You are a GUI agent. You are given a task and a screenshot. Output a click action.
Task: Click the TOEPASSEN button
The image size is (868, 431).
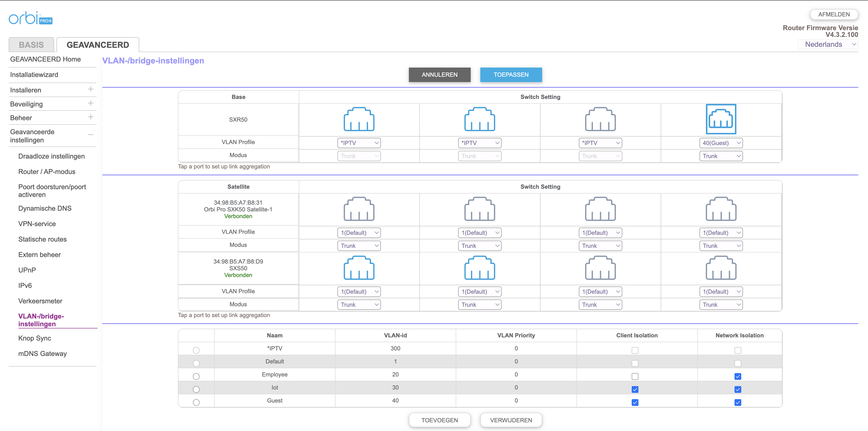(511, 75)
